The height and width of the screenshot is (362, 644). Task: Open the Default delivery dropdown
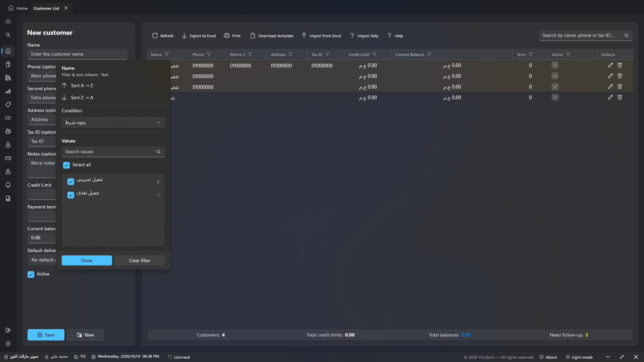pos(42,260)
